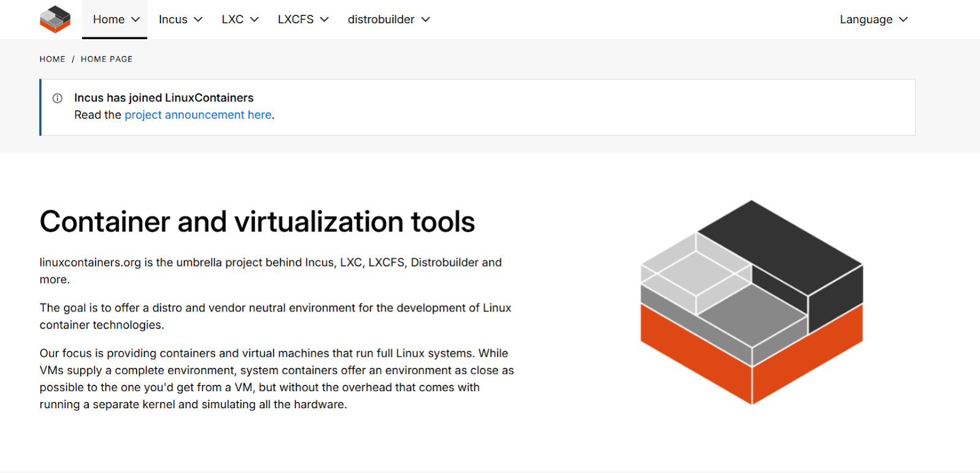This screenshot has height=473, width=980.
Task: Select the Home menu label
Action: 108,20
